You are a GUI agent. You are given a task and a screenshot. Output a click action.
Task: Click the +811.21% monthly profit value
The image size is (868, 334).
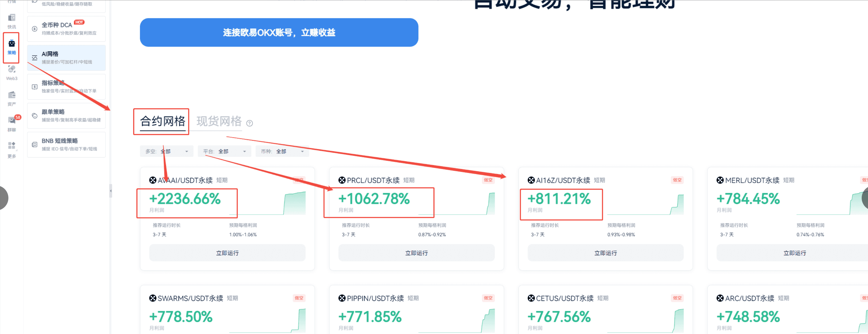559,199
